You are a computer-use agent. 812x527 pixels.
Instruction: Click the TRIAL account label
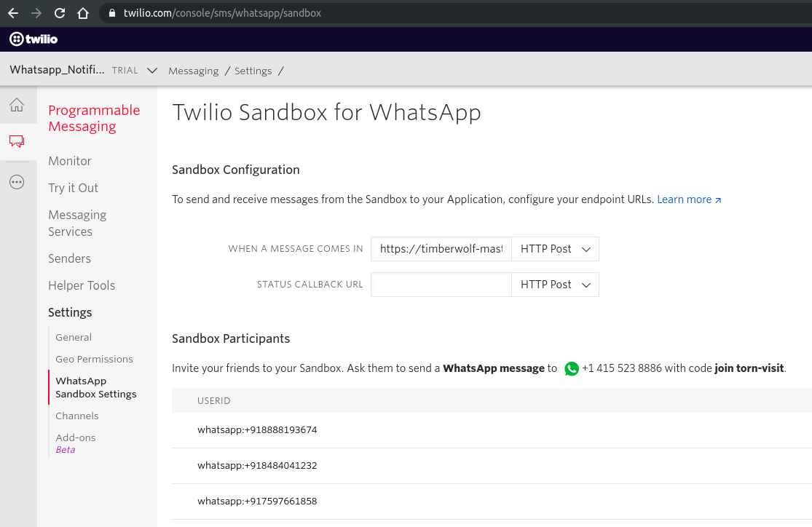(125, 71)
